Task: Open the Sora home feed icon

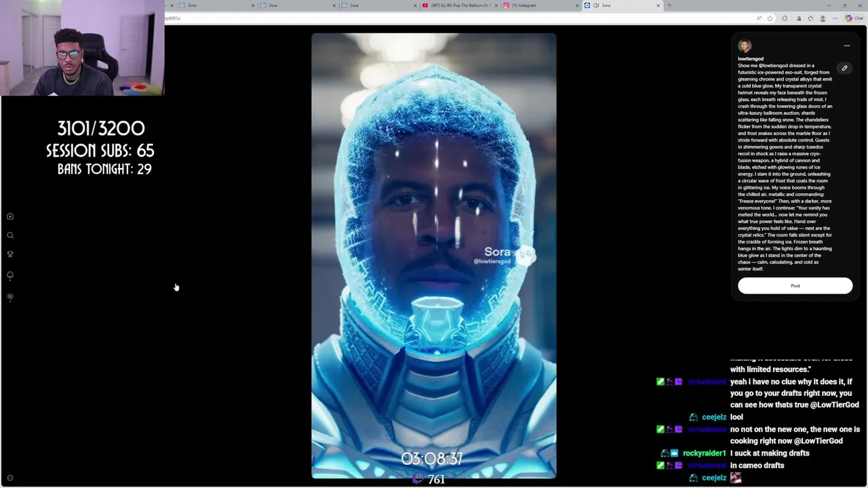Action: coord(10,216)
